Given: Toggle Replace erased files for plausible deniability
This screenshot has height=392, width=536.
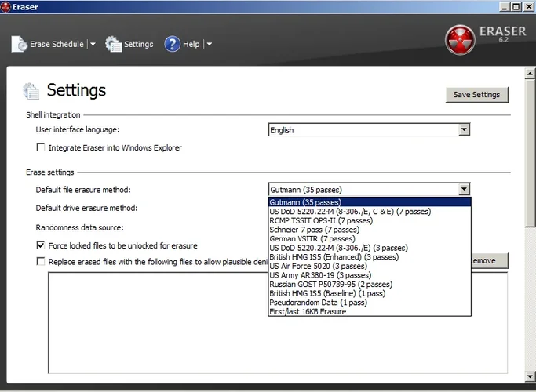Looking at the screenshot, I should pyautogui.click(x=41, y=262).
